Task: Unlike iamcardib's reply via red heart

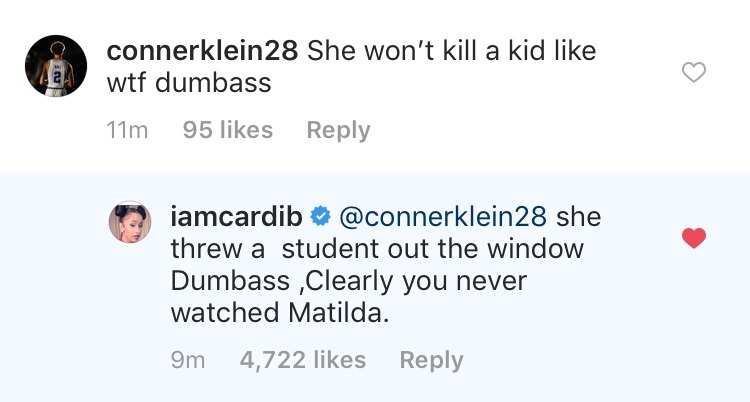Action: 693,238
